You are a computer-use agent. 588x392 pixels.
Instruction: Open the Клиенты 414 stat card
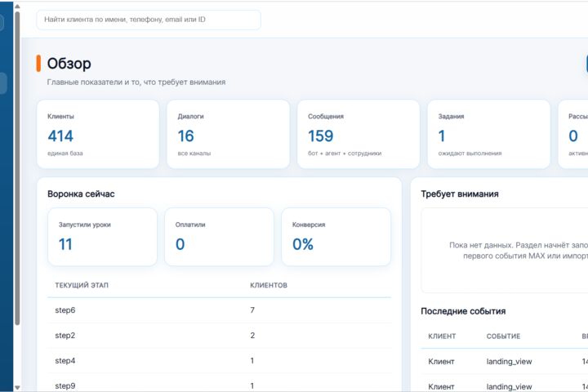98,134
